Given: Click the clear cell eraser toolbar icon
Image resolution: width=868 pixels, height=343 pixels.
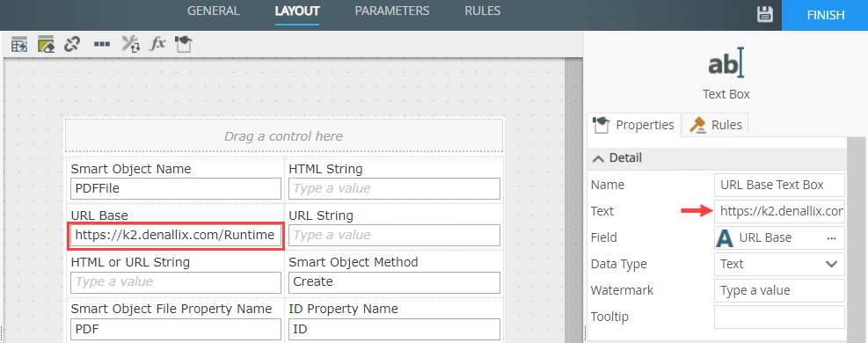Looking at the screenshot, I should click(46, 44).
